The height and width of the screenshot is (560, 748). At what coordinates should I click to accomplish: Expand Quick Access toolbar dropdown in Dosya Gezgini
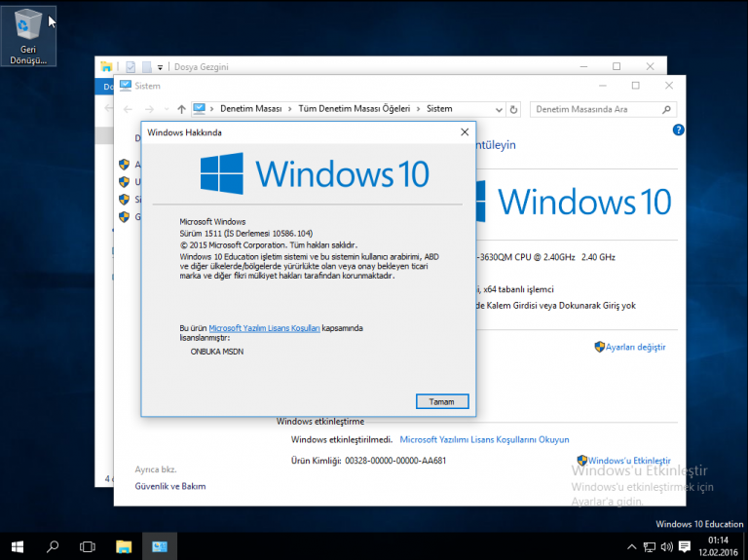pyautogui.click(x=160, y=67)
